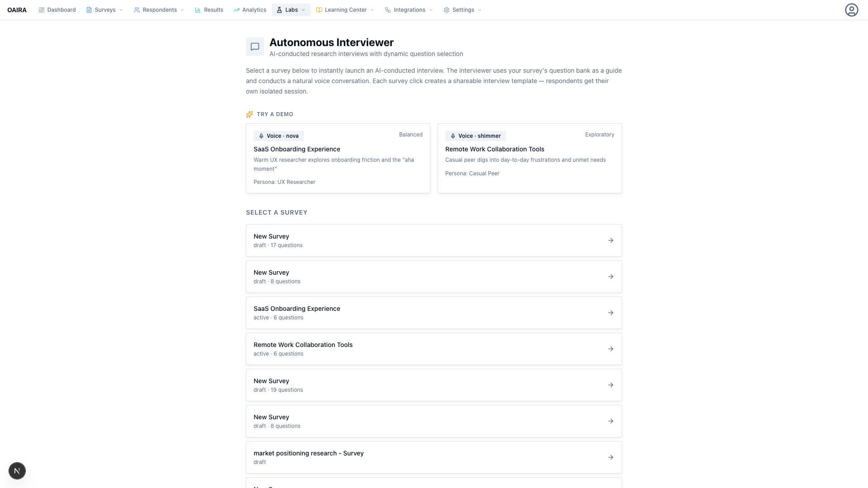Click the Dashboard grid icon
868x488 pixels.
click(42, 10)
